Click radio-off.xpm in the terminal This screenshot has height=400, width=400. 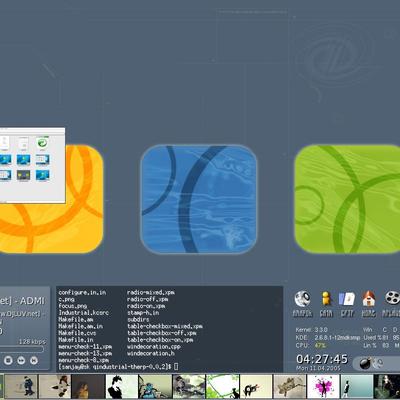(147, 299)
